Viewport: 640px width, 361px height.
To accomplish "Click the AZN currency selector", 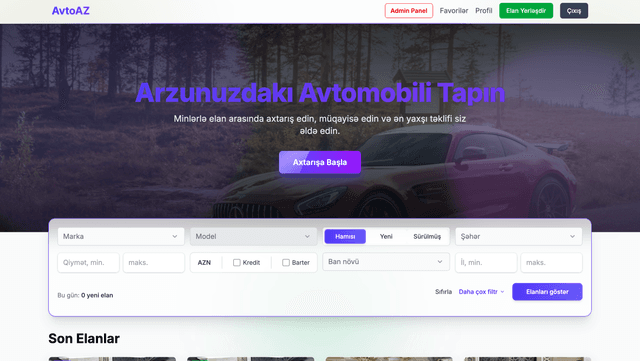I will click(x=204, y=263).
